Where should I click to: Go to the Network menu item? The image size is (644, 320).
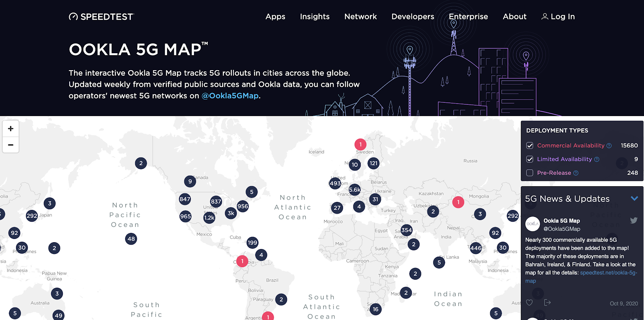coord(361,17)
